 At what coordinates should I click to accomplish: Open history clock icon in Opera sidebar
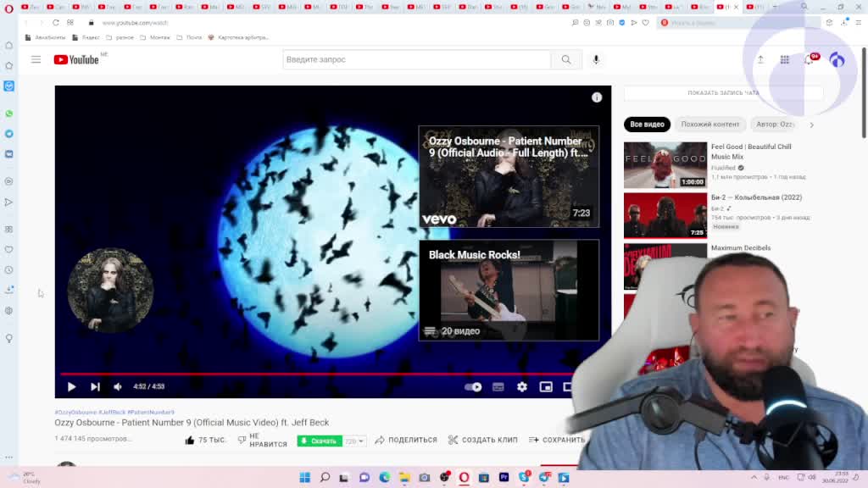tap(8, 270)
